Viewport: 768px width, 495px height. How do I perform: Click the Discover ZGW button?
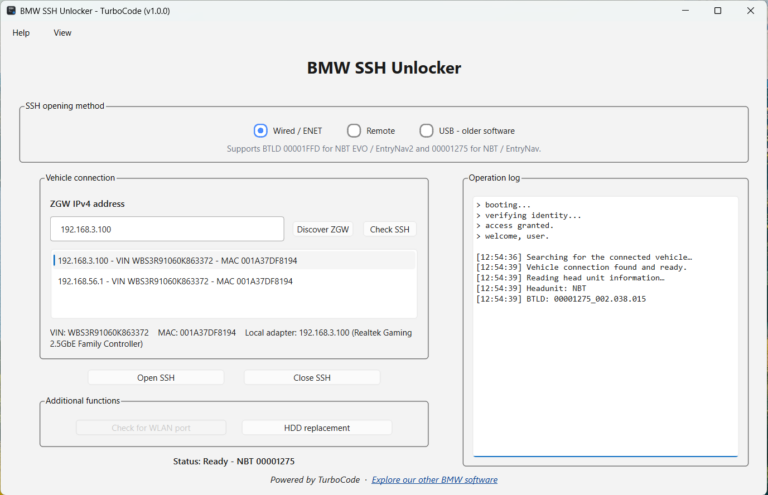click(x=323, y=229)
